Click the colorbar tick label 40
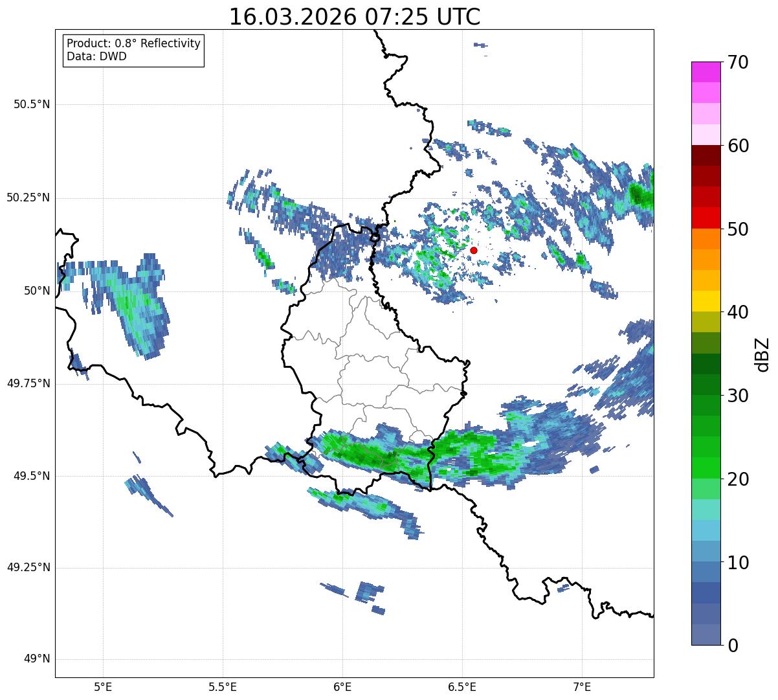 point(738,312)
